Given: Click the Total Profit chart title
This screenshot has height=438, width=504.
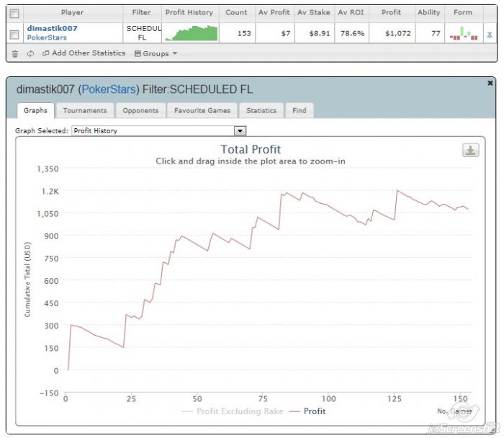Looking at the screenshot, I should click(251, 150).
